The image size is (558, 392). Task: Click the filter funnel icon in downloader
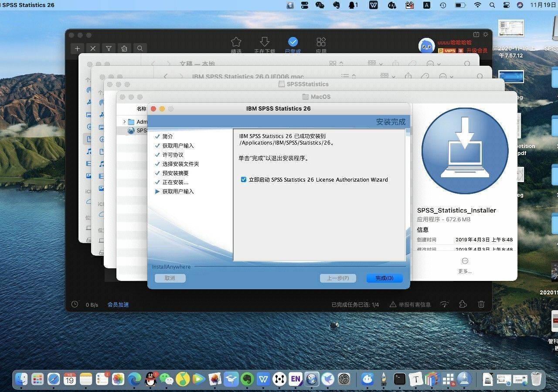tap(109, 48)
